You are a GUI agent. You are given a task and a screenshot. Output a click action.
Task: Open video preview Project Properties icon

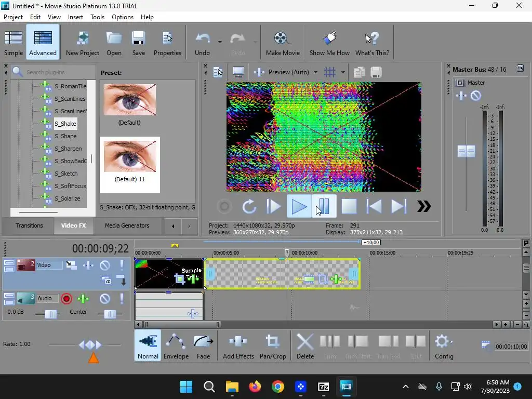pyautogui.click(x=218, y=72)
